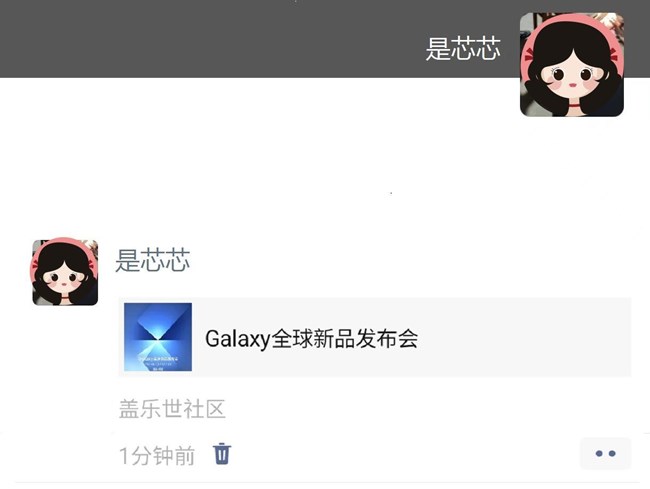Image resolution: width=650 pixels, height=489 pixels.
Task: Tap the red bow on the post avatar
Action: click(x=90, y=262)
